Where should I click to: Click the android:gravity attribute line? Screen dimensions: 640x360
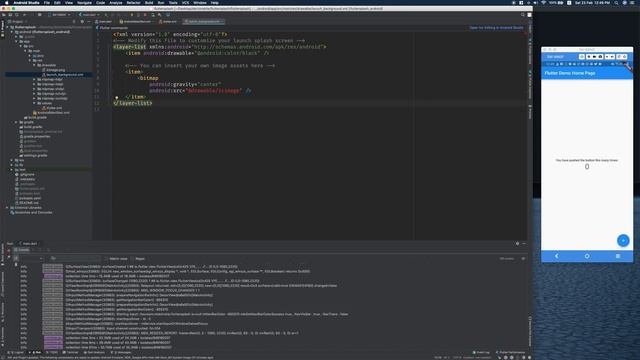click(x=185, y=84)
